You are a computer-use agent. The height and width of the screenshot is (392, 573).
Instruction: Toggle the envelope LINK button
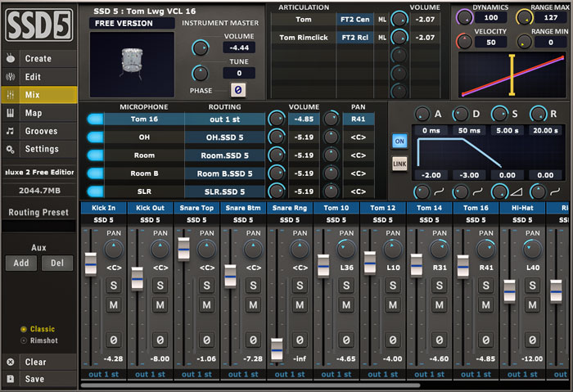tap(399, 164)
